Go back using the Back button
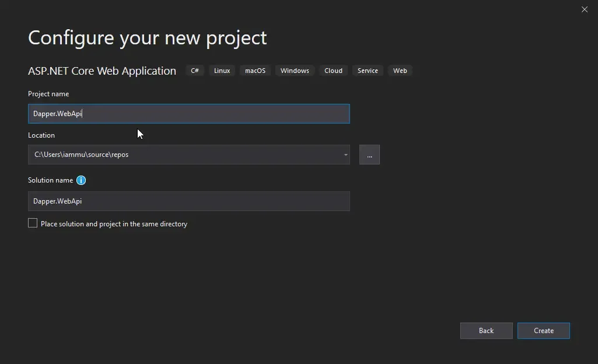Screen dimensions: 598x364 pyautogui.click(x=486, y=330)
